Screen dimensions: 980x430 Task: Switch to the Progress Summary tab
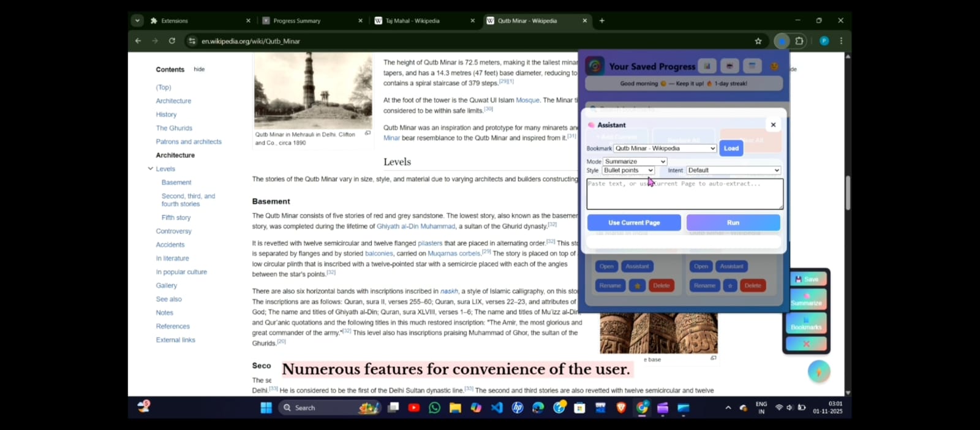[x=312, y=21]
